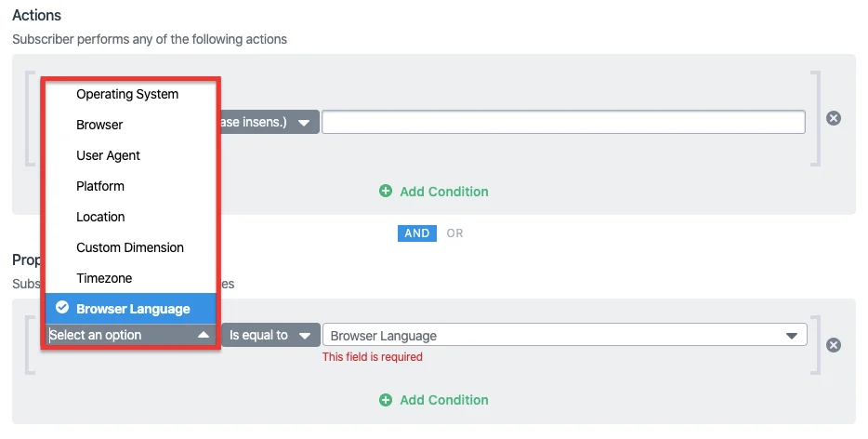Switch condition logic to OR
The image size is (868, 439).
coord(454,233)
